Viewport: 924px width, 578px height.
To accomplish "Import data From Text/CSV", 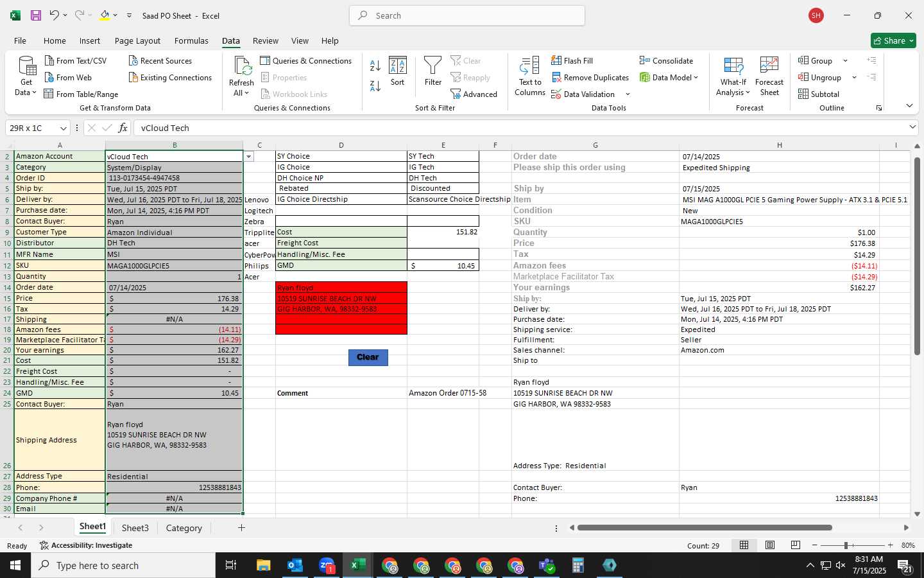I will (75, 61).
